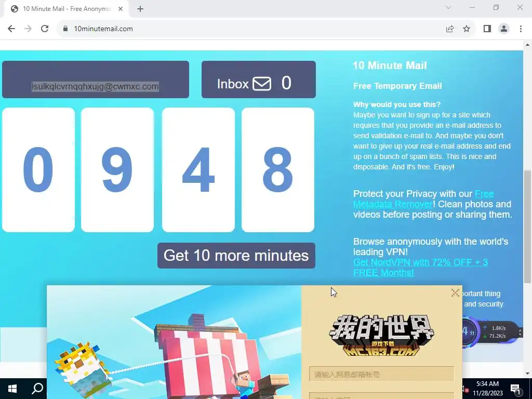
Task: Click the scrollbar down arrow
Action: click(x=528, y=374)
